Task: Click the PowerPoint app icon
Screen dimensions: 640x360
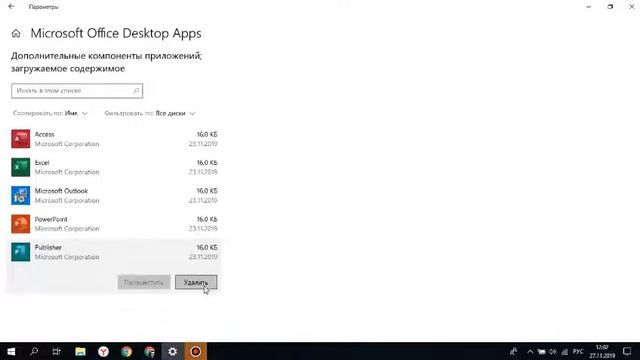Action: click(20, 224)
